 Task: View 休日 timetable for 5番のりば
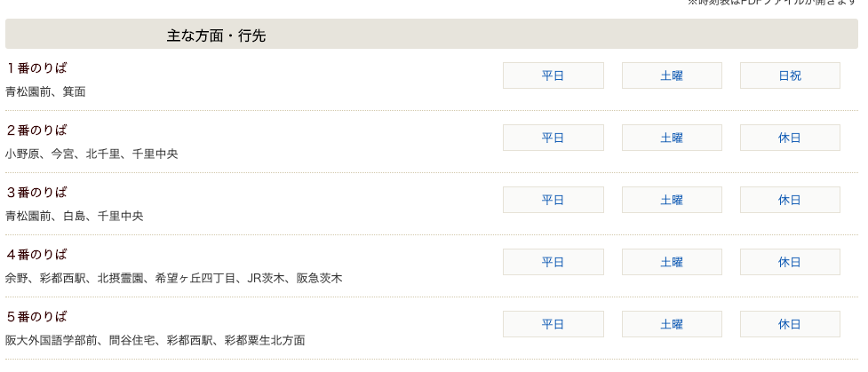pyautogui.click(x=790, y=324)
